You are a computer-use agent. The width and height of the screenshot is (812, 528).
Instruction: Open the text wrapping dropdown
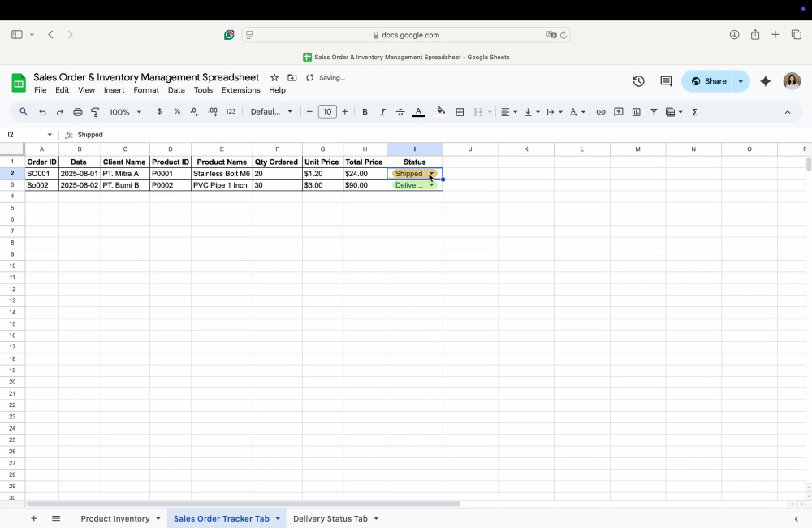click(x=554, y=112)
